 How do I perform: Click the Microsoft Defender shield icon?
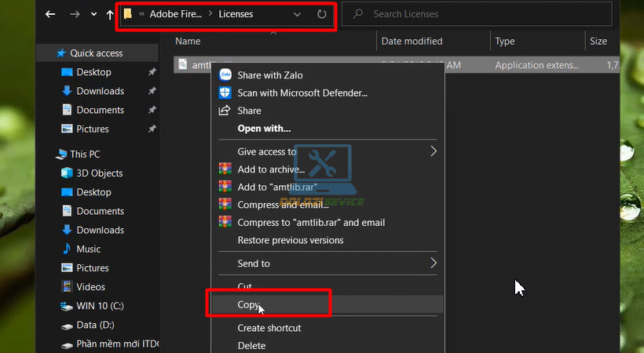[225, 93]
